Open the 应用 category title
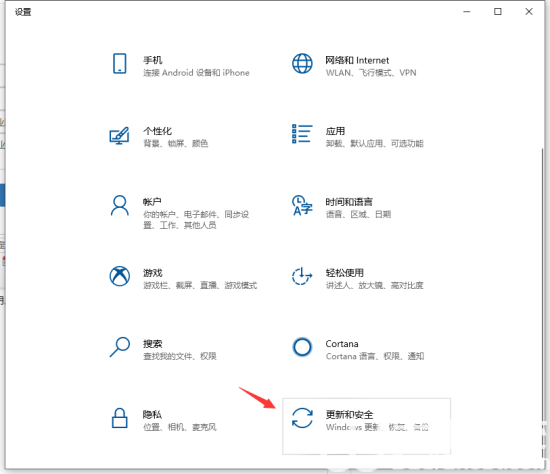This screenshot has height=474, width=550. click(x=335, y=131)
